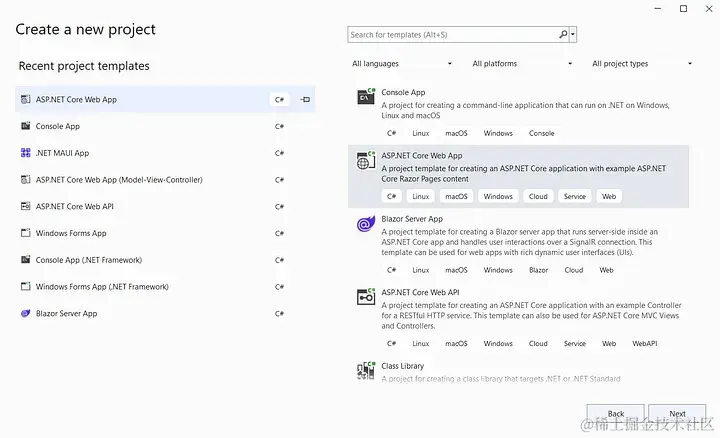Click the ASP.NET Core Web App icon in recent templates

(26, 99)
